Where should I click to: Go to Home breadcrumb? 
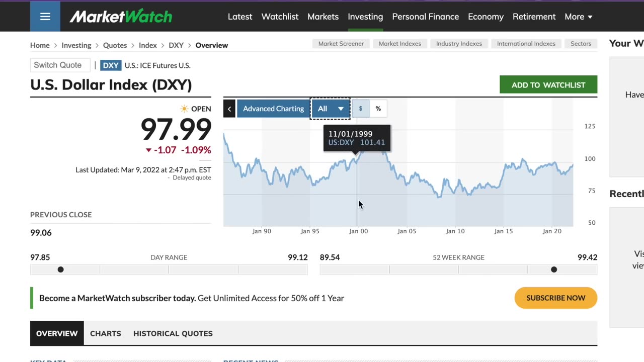point(40,45)
